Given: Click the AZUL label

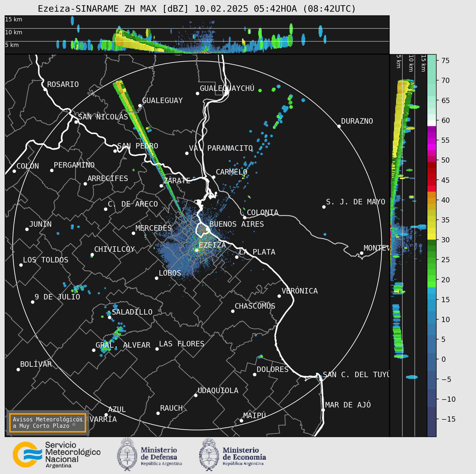Looking at the screenshot, I should pos(117,409).
